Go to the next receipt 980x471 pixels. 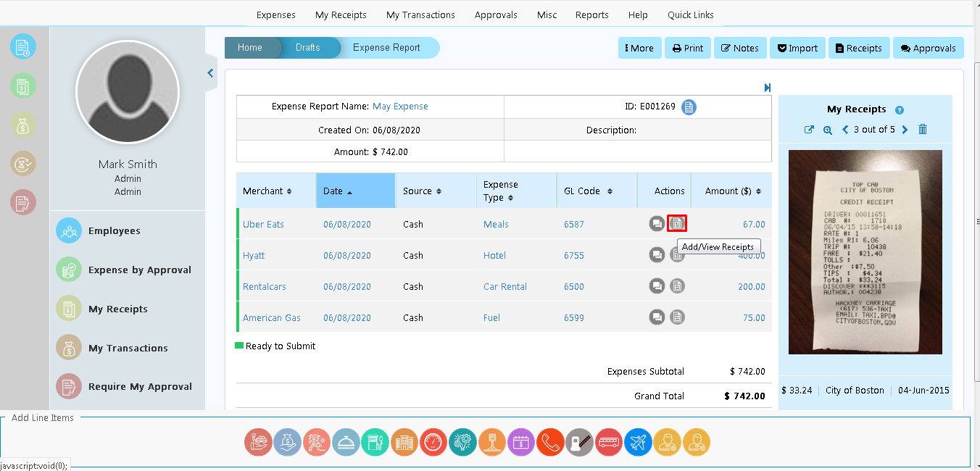[905, 130]
